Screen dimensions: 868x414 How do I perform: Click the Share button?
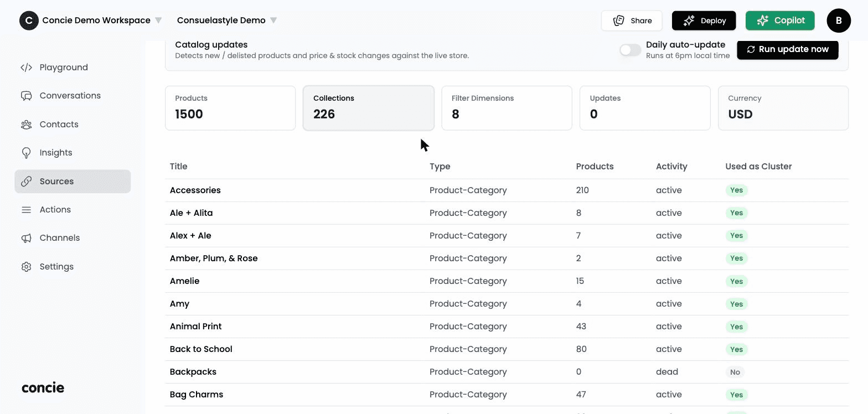coord(632,20)
